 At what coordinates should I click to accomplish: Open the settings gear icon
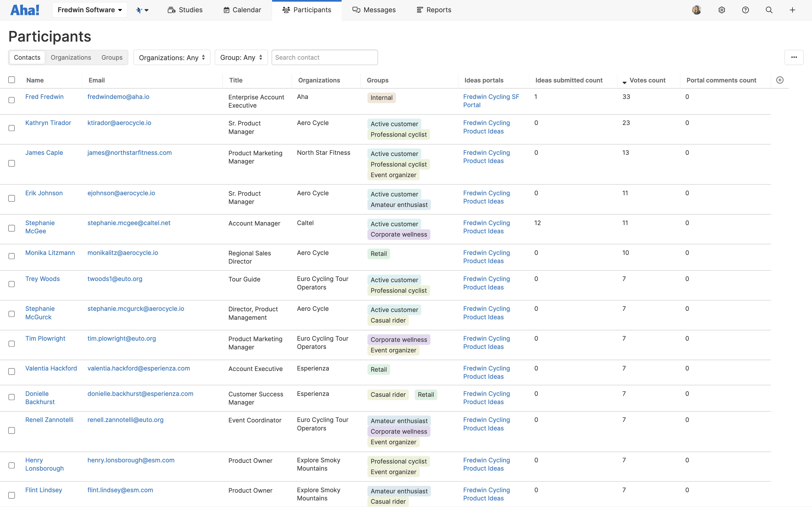tap(722, 10)
